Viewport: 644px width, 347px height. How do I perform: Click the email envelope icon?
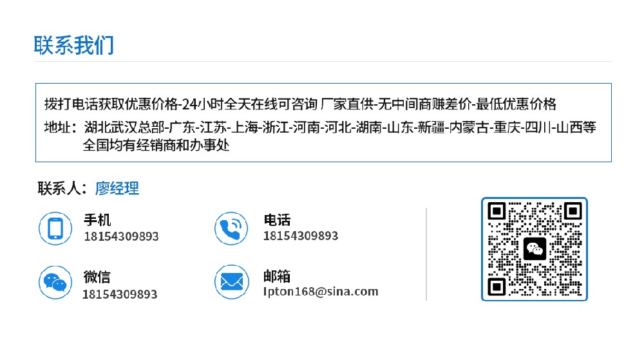coord(232,282)
